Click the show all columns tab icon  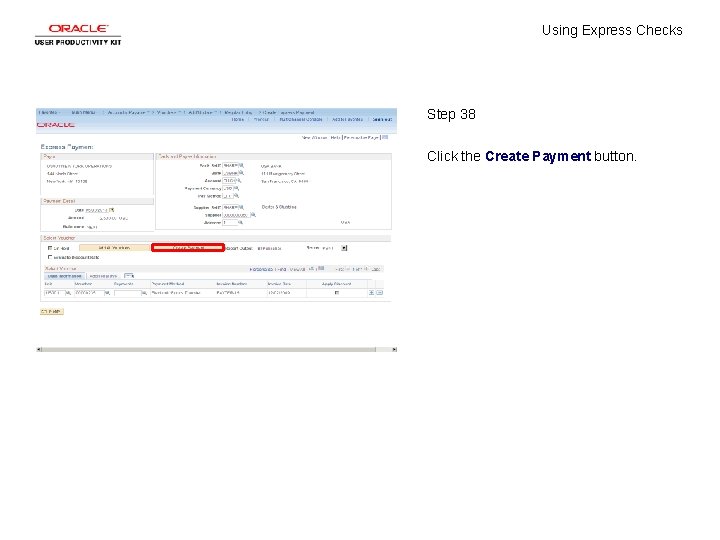tap(129, 276)
